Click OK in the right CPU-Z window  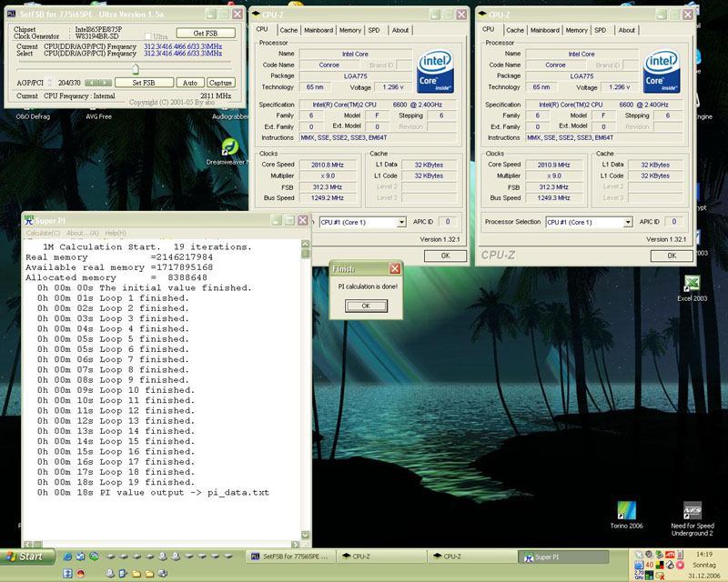[672, 256]
